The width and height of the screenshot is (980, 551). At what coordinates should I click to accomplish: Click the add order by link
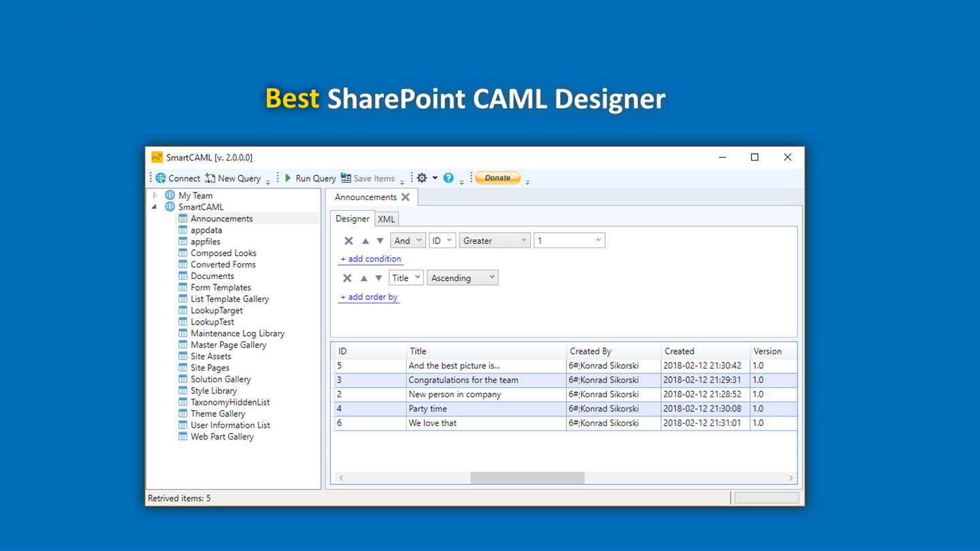(369, 297)
